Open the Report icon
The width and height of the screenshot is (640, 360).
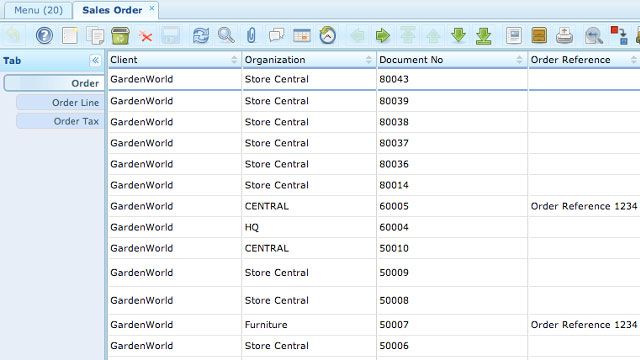pos(513,36)
